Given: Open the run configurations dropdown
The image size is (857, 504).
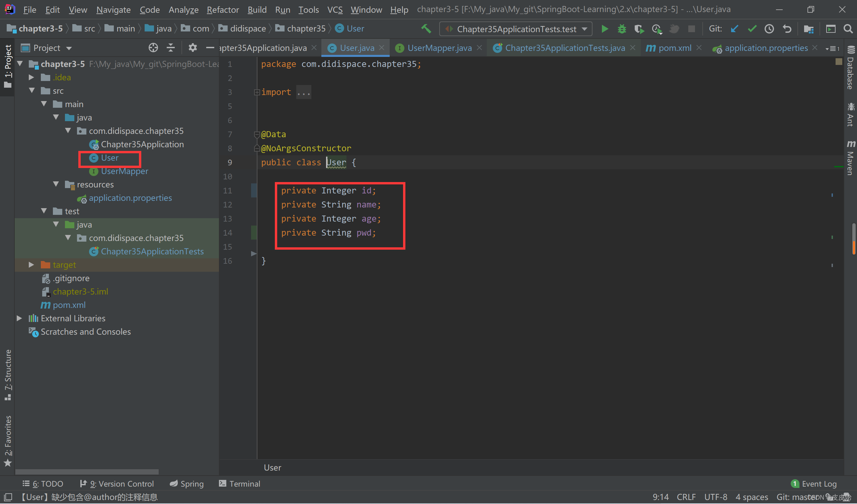Looking at the screenshot, I should point(585,28).
